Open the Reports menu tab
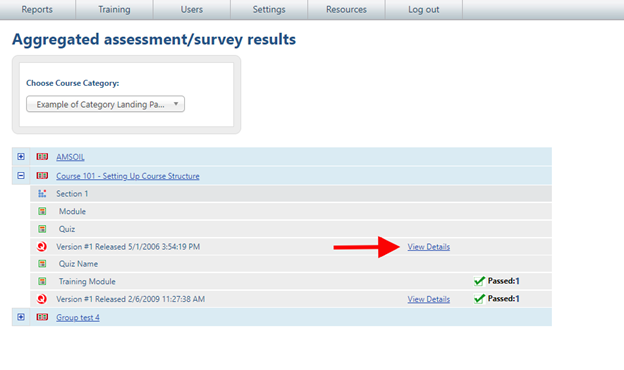The image size is (624, 370). tap(37, 10)
